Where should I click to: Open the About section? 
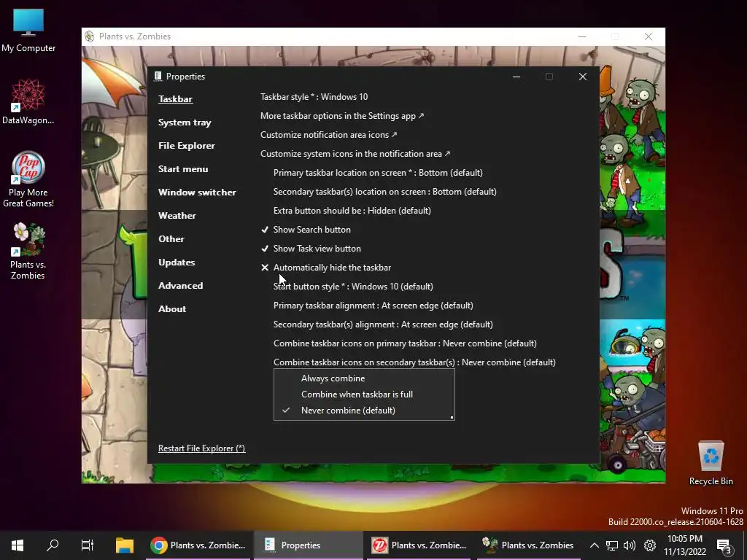(172, 309)
